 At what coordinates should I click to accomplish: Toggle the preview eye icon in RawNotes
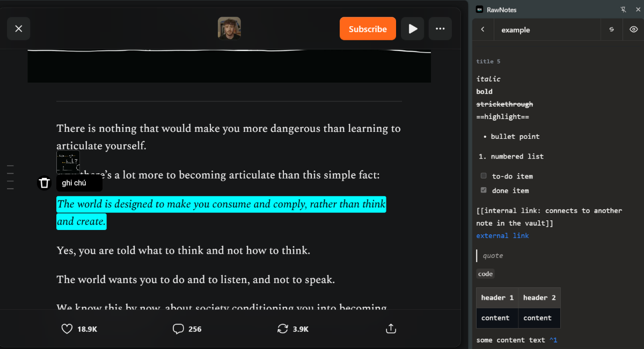click(x=633, y=29)
